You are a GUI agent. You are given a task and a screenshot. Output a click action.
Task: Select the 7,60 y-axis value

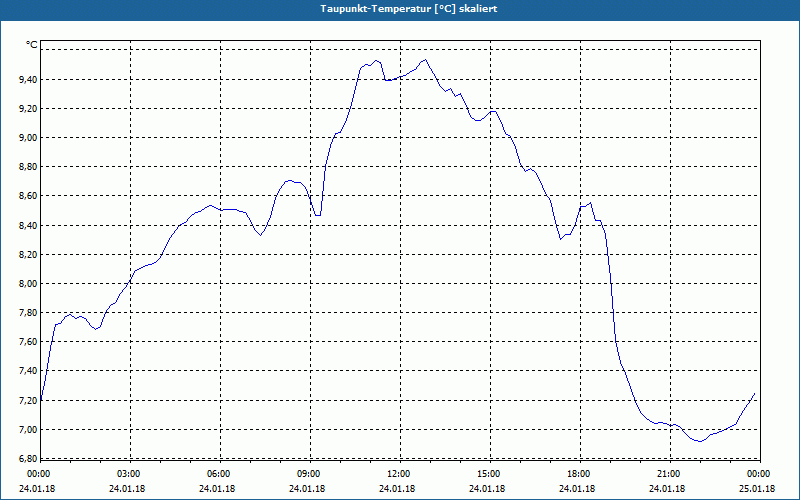(x=29, y=342)
